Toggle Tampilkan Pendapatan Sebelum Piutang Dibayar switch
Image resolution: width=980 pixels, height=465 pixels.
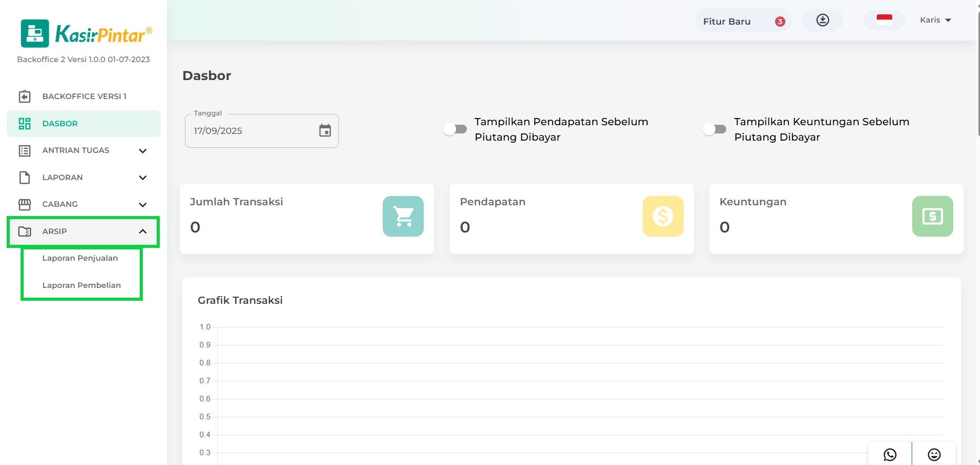[455, 129]
